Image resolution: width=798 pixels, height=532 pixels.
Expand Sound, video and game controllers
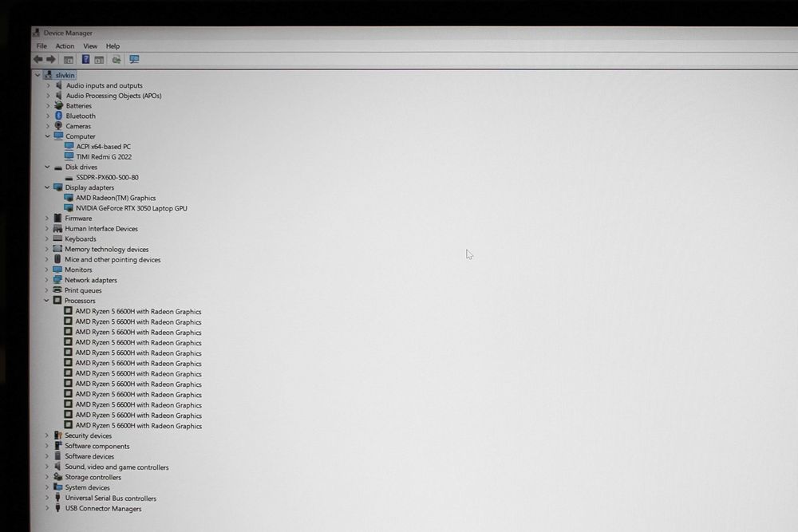click(47, 467)
